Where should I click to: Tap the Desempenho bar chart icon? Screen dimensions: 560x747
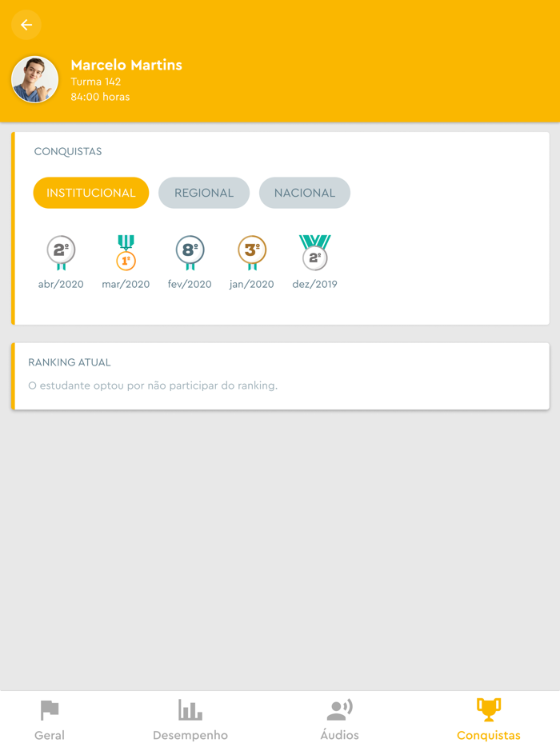190,710
